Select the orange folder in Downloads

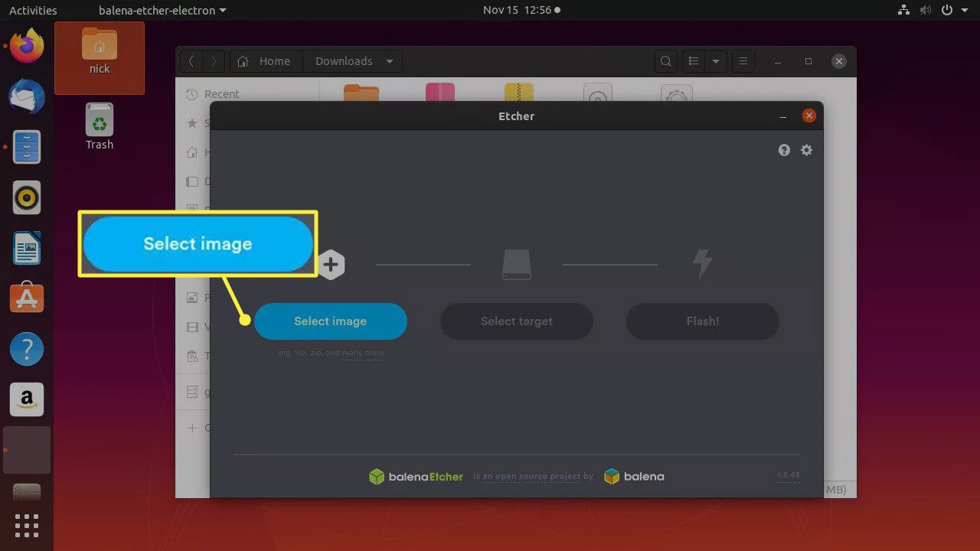361,94
